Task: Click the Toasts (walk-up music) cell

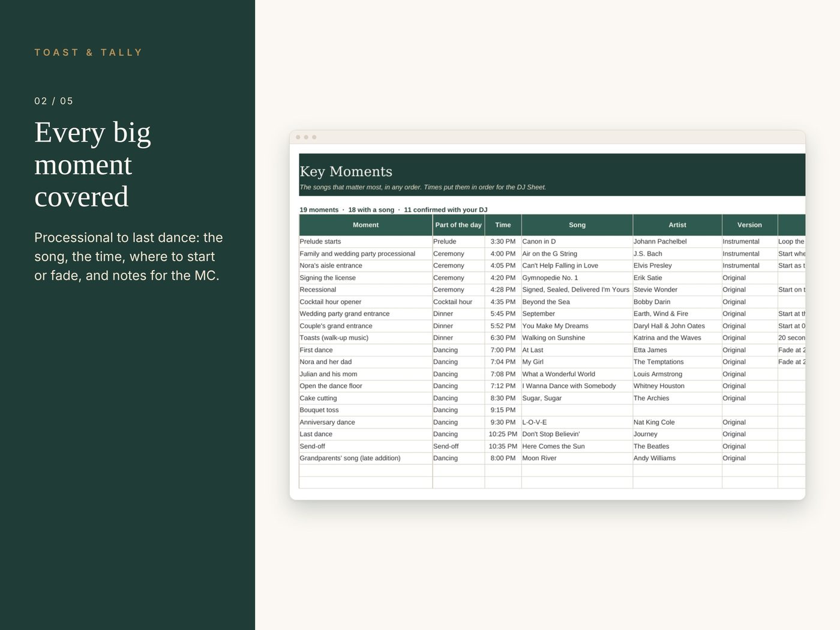Action: tap(365, 338)
